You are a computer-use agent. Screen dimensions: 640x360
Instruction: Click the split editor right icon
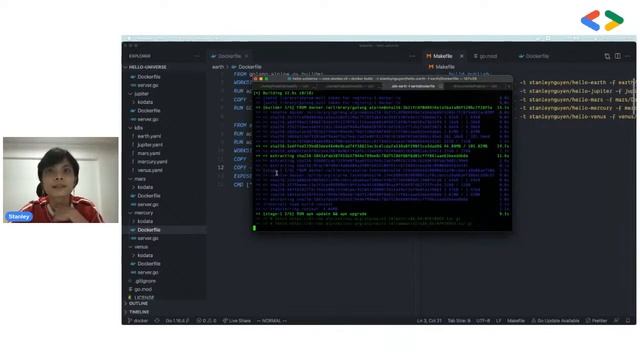pyautogui.click(x=618, y=56)
